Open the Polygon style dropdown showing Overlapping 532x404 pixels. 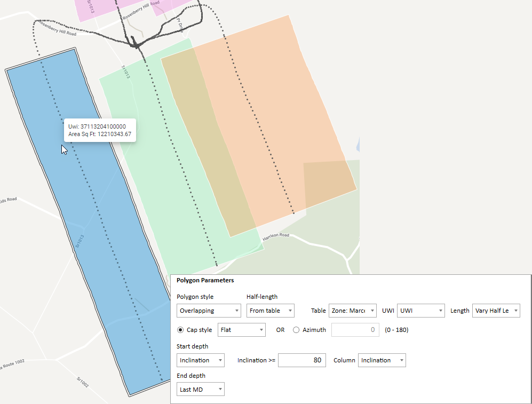click(x=208, y=311)
